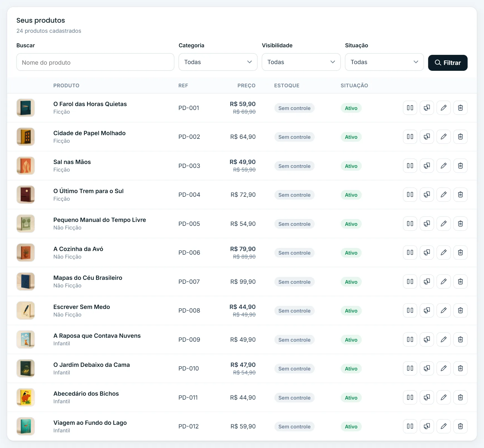Click copy icon for PD-003 row

(x=427, y=166)
